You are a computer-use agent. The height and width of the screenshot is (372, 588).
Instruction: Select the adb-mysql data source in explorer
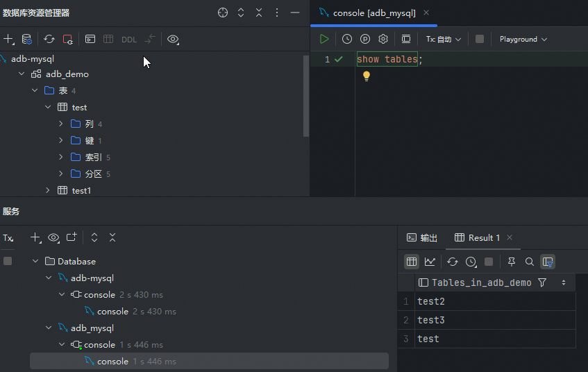click(x=32, y=59)
